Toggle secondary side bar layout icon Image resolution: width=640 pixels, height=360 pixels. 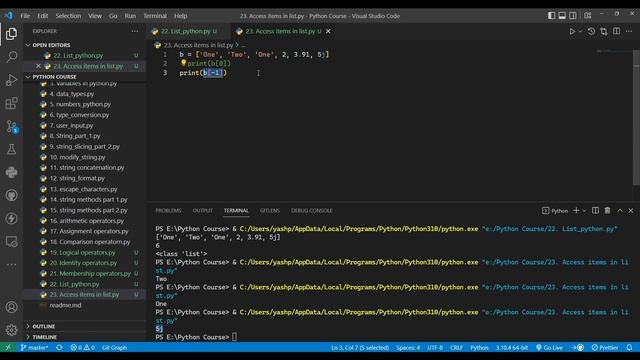[573, 16]
